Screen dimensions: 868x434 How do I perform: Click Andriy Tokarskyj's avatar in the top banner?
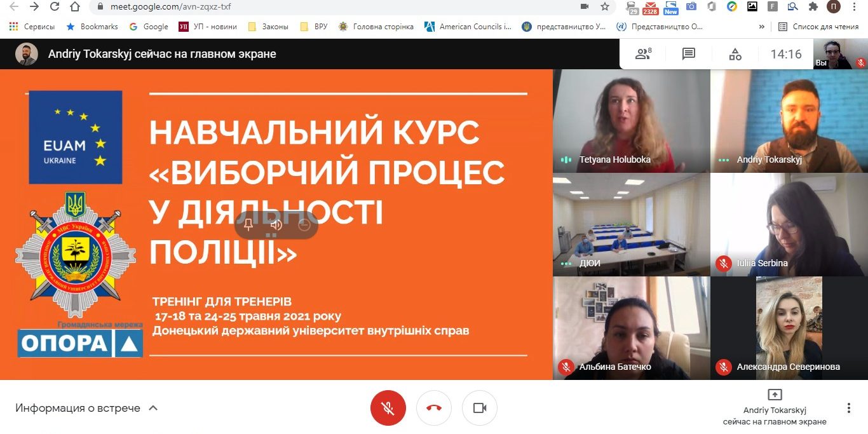pyautogui.click(x=27, y=54)
